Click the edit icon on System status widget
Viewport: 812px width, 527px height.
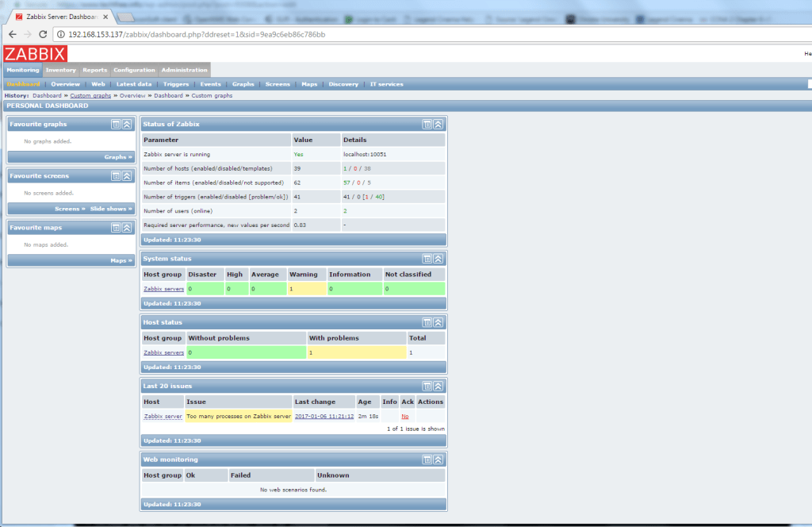429,260
